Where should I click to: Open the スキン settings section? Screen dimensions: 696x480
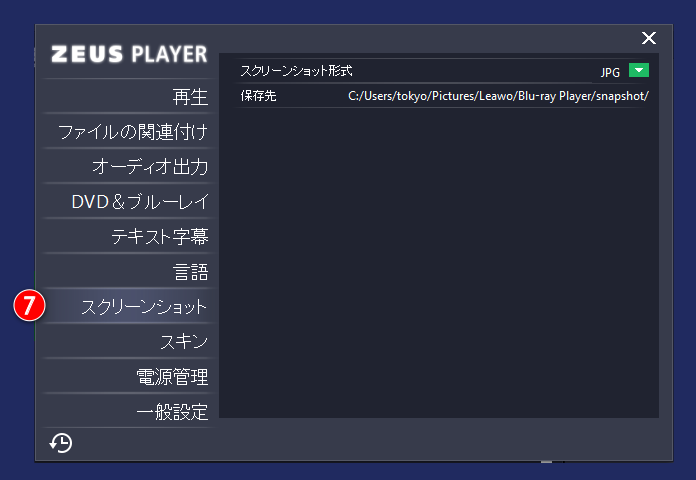pos(184,341)
